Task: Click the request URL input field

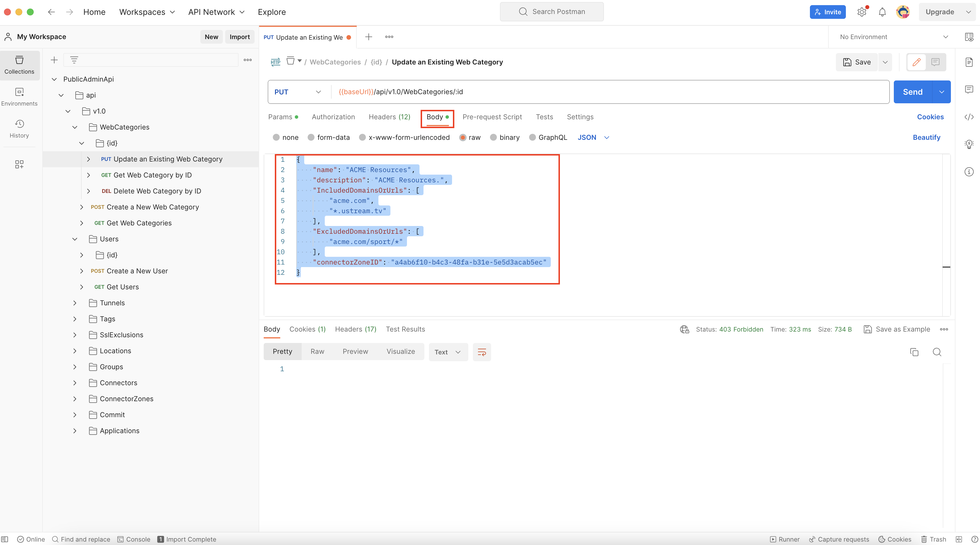Action: (609, 92)
